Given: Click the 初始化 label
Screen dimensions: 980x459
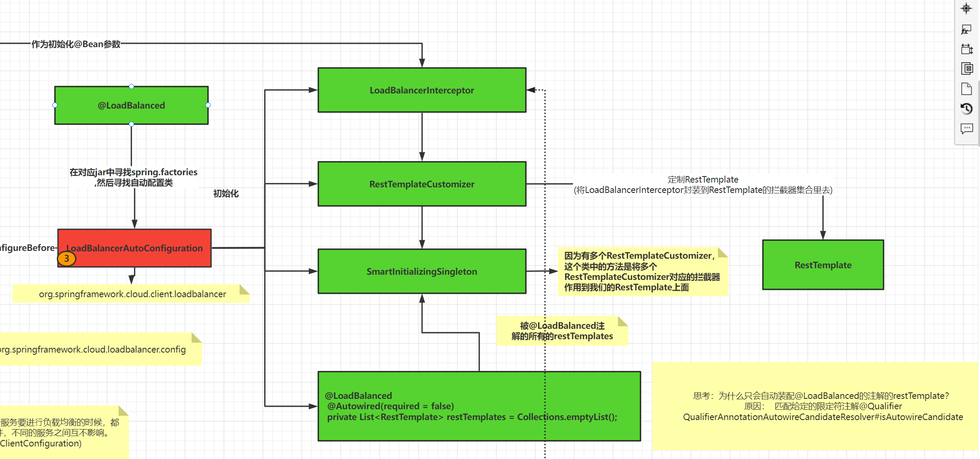Looking at the screenshot, I should [x=226, y=193].
